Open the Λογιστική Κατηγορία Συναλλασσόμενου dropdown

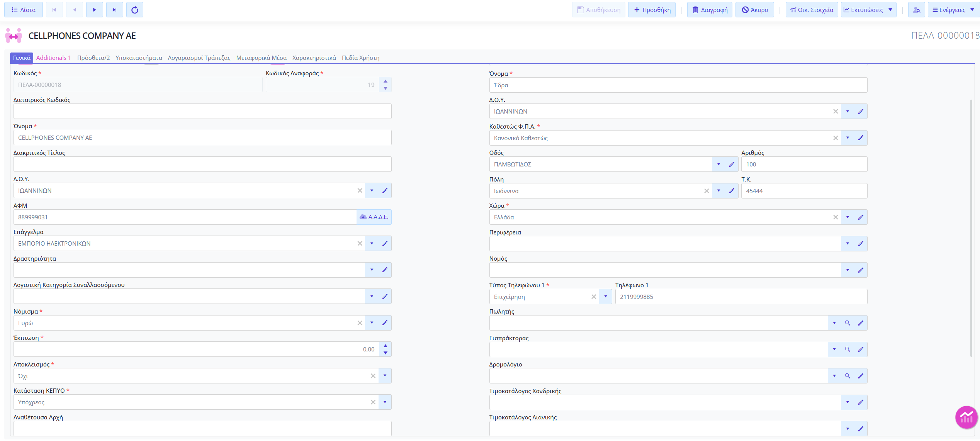pos(372,296)
